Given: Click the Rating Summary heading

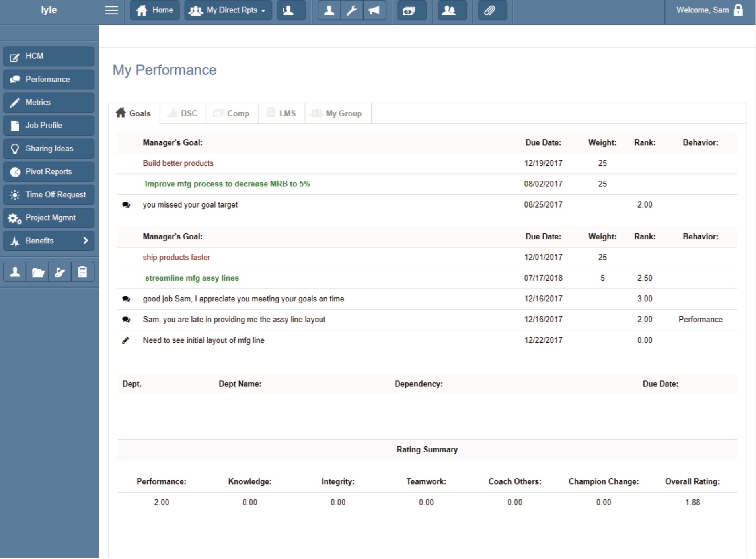Looking at the screenshot, I should [x=427, y=450].
